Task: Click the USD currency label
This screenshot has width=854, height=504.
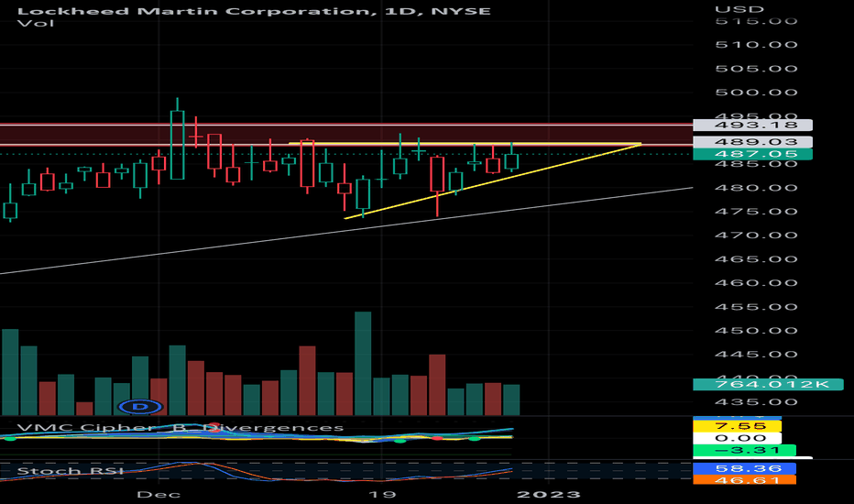Action: [739, 9]
